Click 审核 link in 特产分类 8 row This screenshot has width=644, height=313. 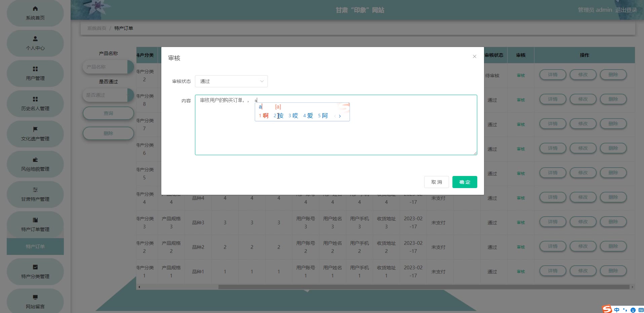coord(521,100)
